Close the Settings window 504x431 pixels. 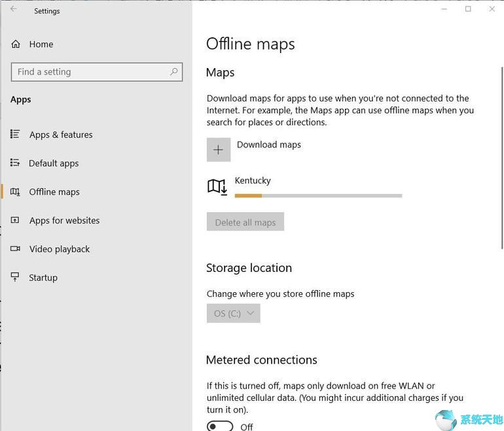pyautogui.click(x=492, y=9)
